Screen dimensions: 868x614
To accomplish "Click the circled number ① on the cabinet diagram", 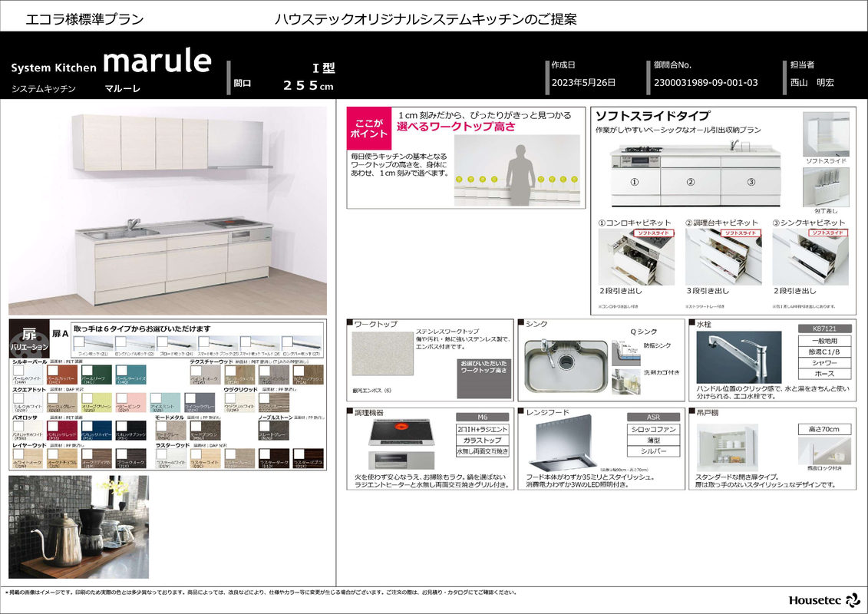I will point(635,182).
